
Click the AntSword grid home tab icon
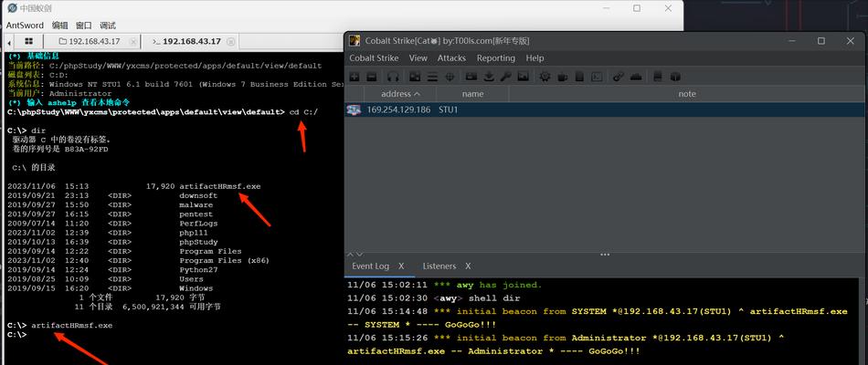pyautogui.click(x=29, y=41)
